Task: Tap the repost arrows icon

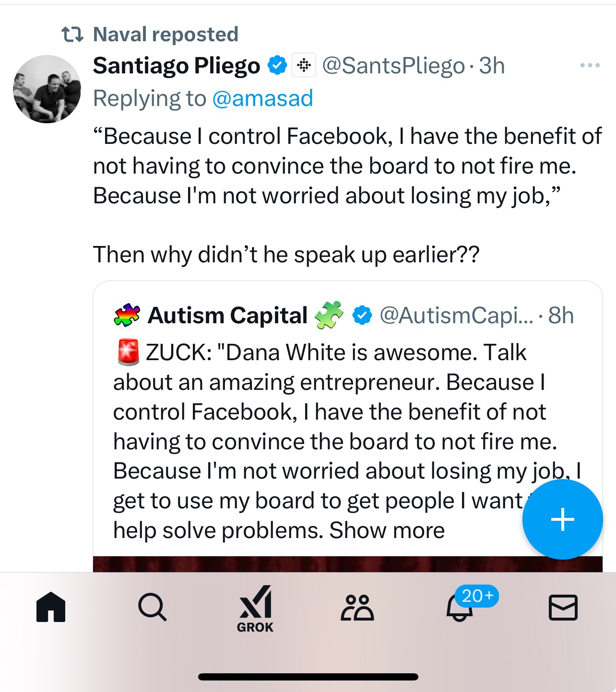Action: coord(72,34)
